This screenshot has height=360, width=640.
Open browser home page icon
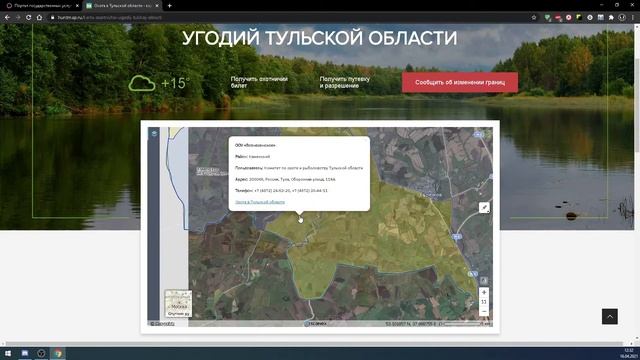point(39,18)
